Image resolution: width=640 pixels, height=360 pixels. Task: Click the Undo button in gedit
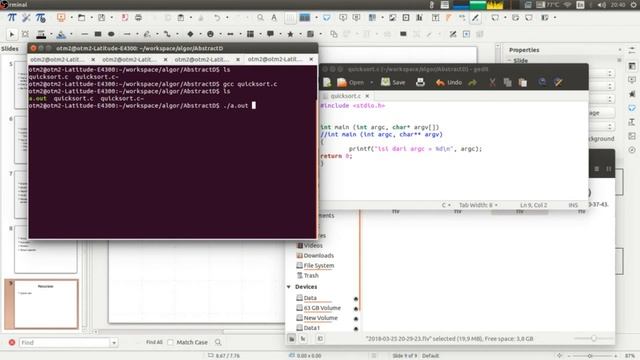coord(449,82)
